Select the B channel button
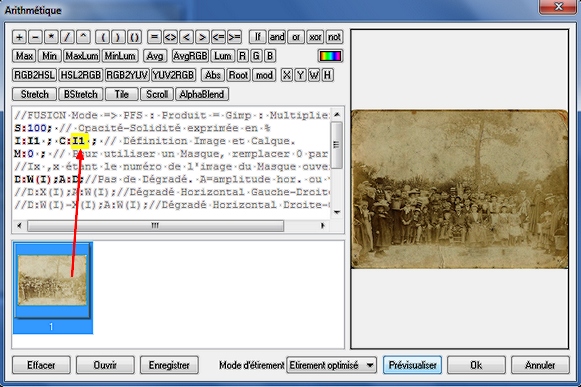Viewport: 581px width, 387px height. [x=270, y=56]
